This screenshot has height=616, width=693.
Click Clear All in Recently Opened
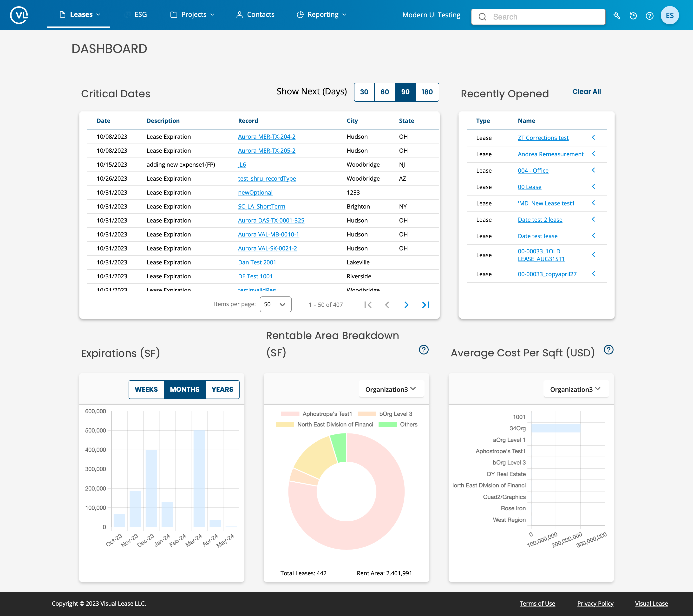click(586, 92)
